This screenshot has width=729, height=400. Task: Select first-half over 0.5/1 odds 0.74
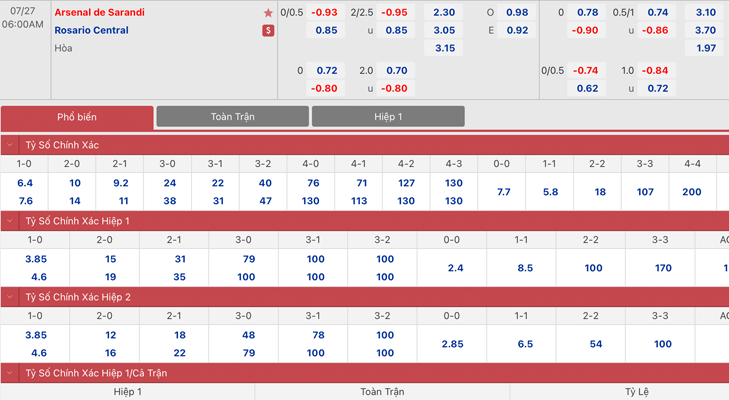[x=657, y=13]
